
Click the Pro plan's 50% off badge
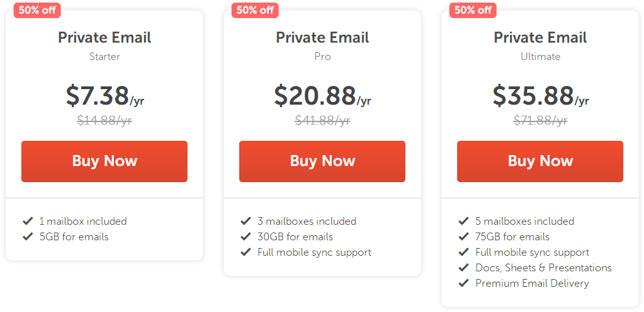255,10
